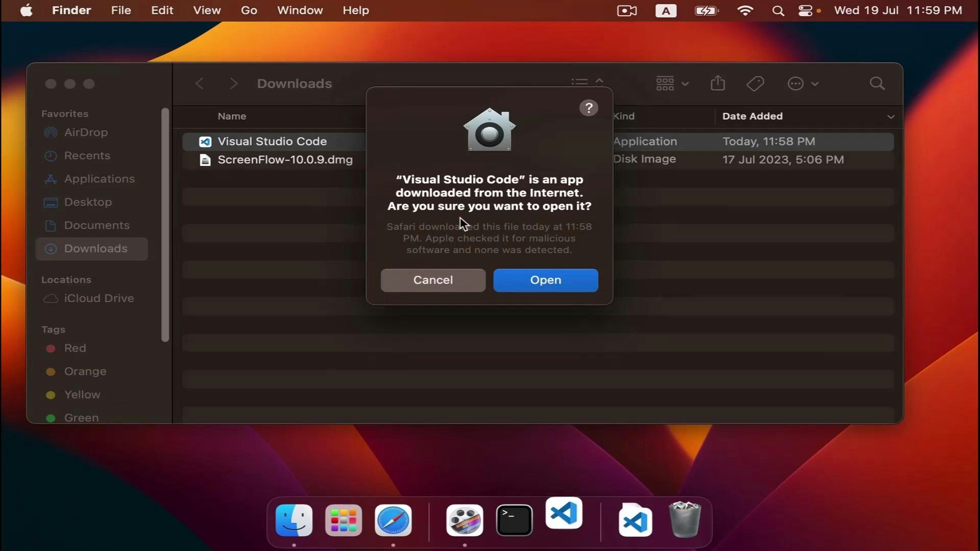Click the ScreenFlow dmg file icon

pyautogui.click(x=205, y=160)
